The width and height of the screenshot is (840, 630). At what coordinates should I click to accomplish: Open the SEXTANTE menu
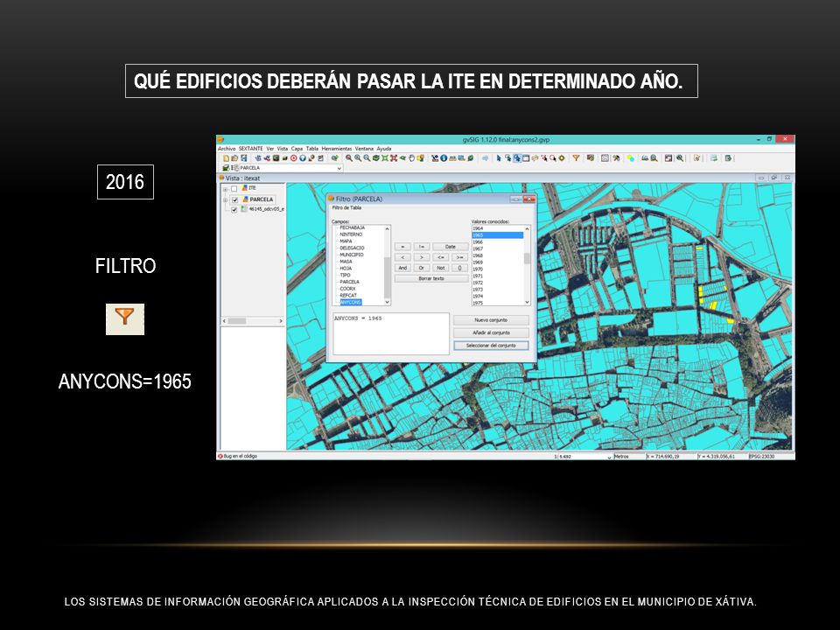pos(251,149)
